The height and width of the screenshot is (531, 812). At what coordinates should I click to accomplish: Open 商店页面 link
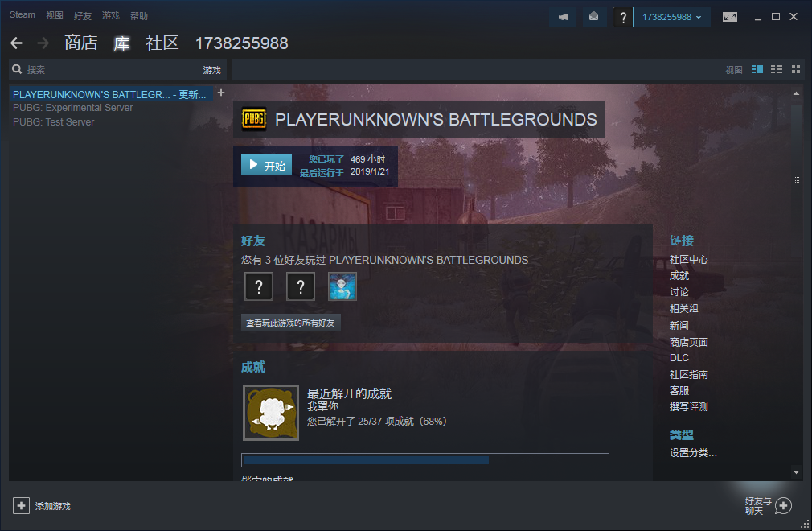coord(688,342)
